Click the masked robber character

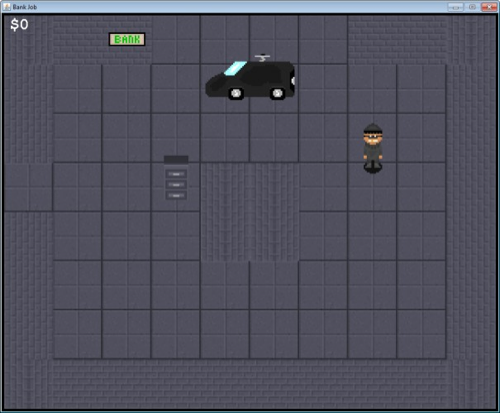[x=373, y=148]
